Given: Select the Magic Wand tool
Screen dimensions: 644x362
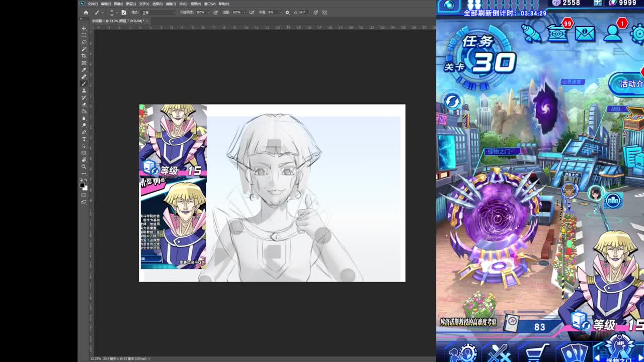Looking at the screenshot, I should coord(84,49).
